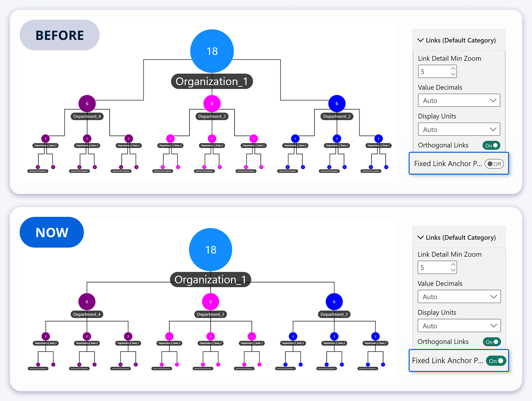Viewport: 532px width, 401px height.
Task: Select blue Department_2 circle in NOW chart
Action: click(x=334, y=302)
